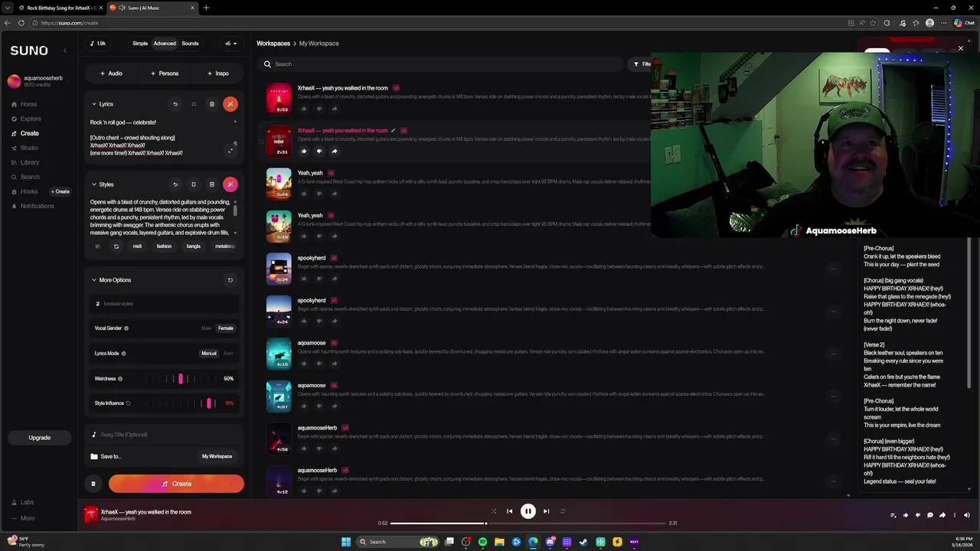Add a Persona
This screenshot has width=980, height=551.
pyautogui.click(x=165, y=73)
